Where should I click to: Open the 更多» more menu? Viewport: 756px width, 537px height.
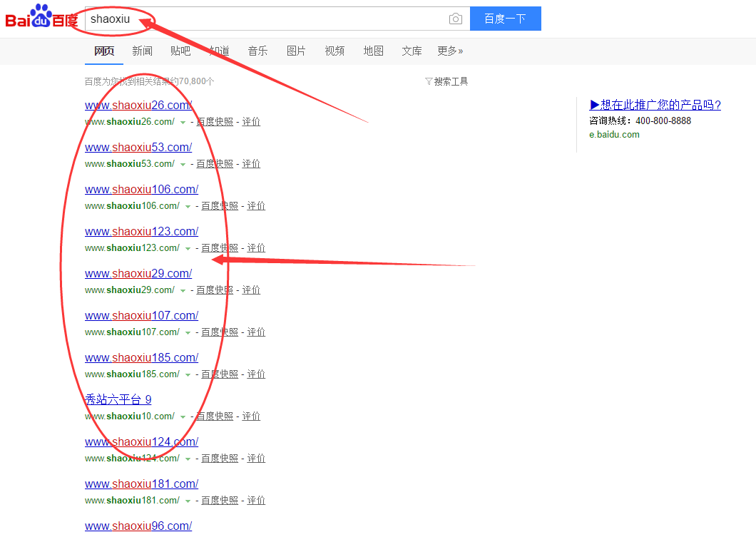point(450,51)
